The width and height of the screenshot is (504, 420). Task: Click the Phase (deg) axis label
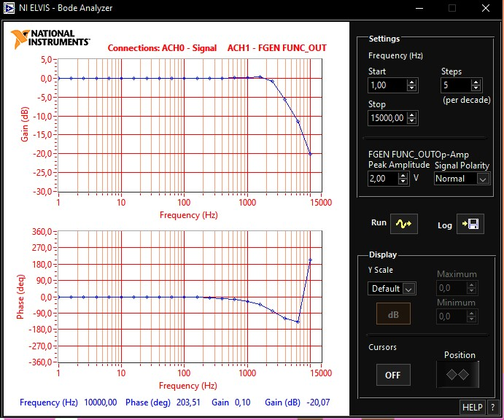click(x=20, y=297)
